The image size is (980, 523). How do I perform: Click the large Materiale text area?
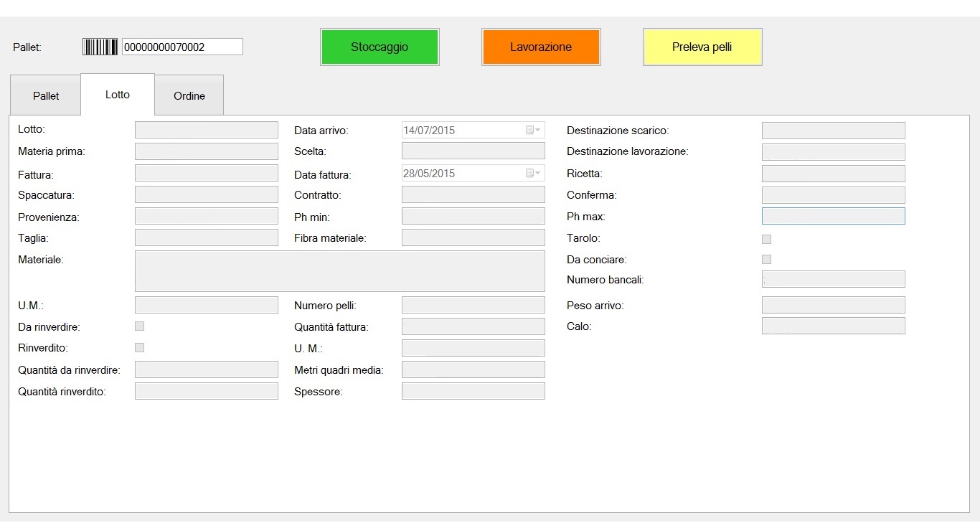[340, 271]
